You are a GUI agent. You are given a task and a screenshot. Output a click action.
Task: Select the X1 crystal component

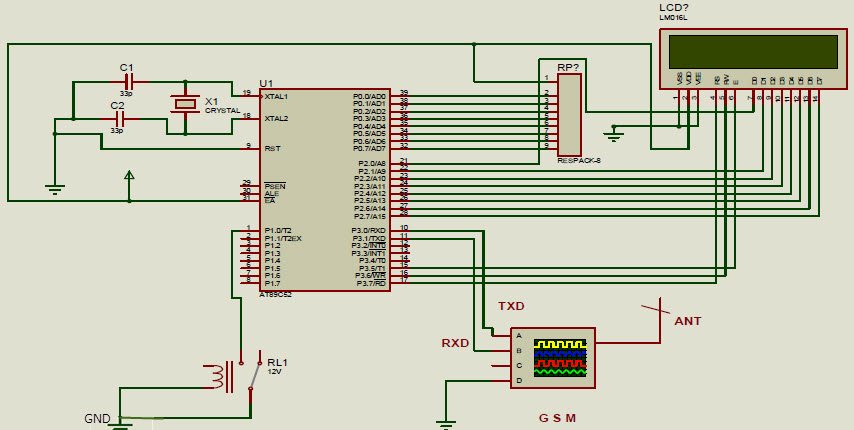[185, 105]
